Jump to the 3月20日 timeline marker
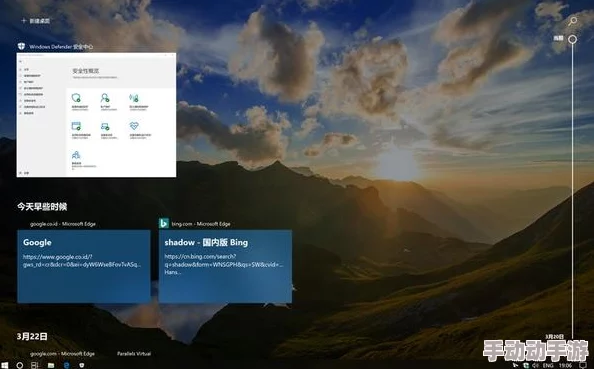The width and height of the screenshot is (594, 369). tap(555, 336)
